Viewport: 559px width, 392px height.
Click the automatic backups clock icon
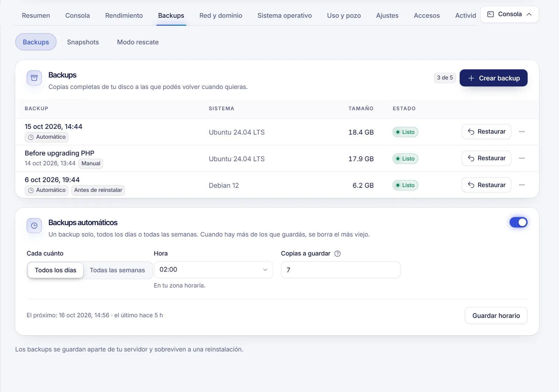click(34, 225)
